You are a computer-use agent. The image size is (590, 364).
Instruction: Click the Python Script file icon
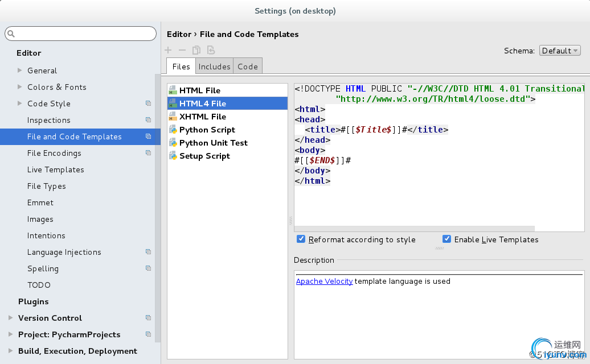173,130
